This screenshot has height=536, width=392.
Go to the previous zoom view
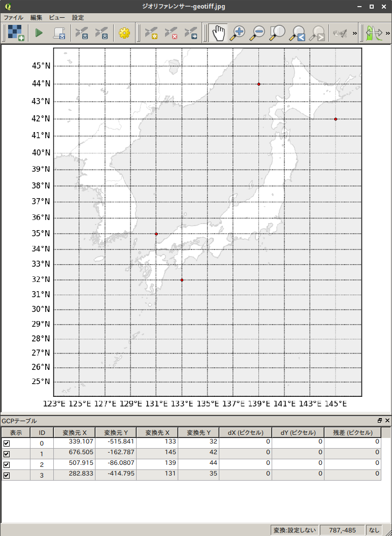(298, 33)
